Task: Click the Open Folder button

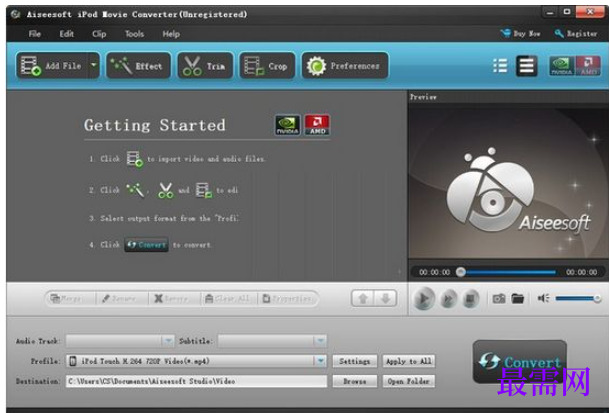Action: click(x=409, y=381)
